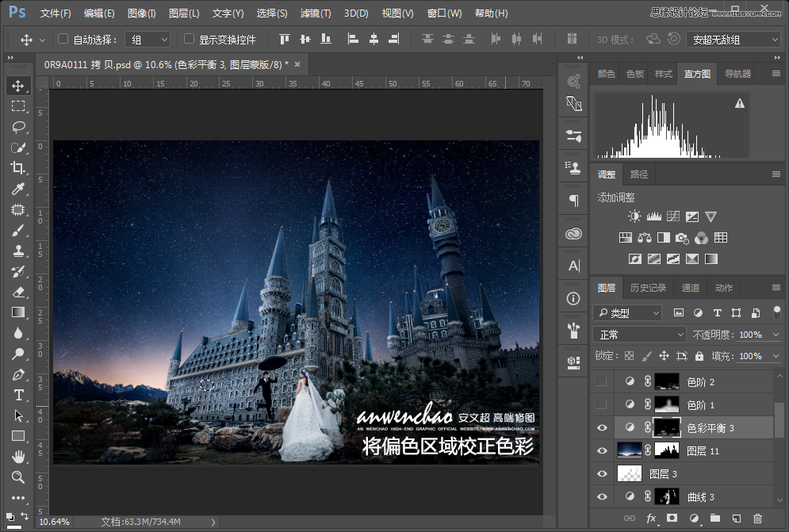Select the Path Selection arrow tool
Viewport: 789px width, 532px height.
coord(18,415)
